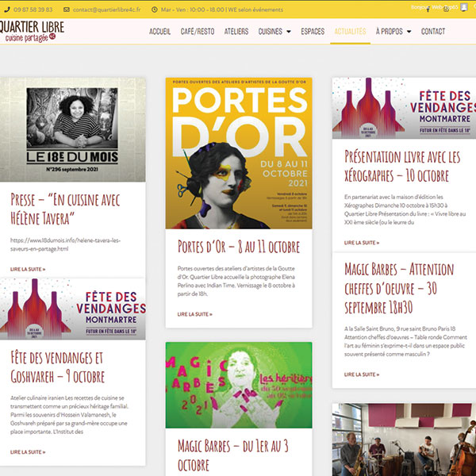
Task: Select the Actualités tab
Action: tap(350, 32)
